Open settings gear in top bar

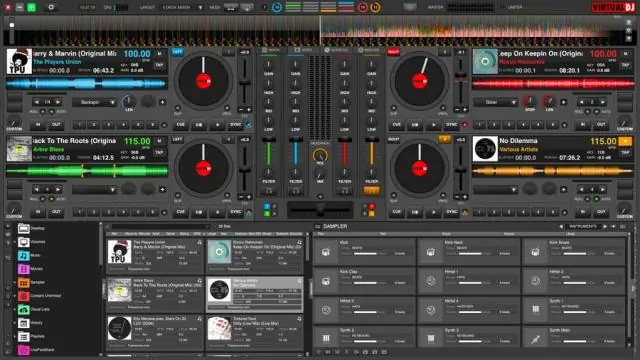coord(51,7)
